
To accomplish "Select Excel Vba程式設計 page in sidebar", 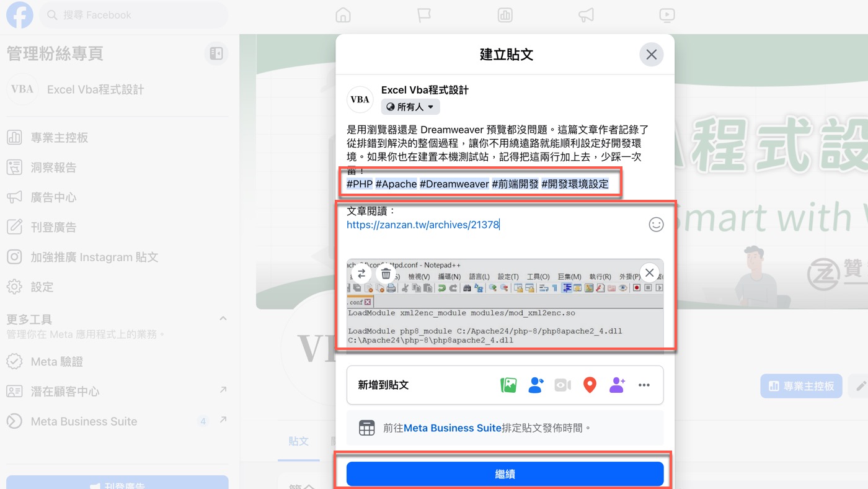I will pyautogui.click(x=117, y=89).
